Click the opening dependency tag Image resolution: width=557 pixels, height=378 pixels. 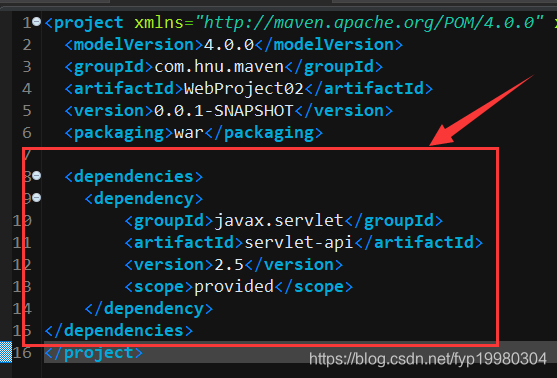tap(144, 199)
